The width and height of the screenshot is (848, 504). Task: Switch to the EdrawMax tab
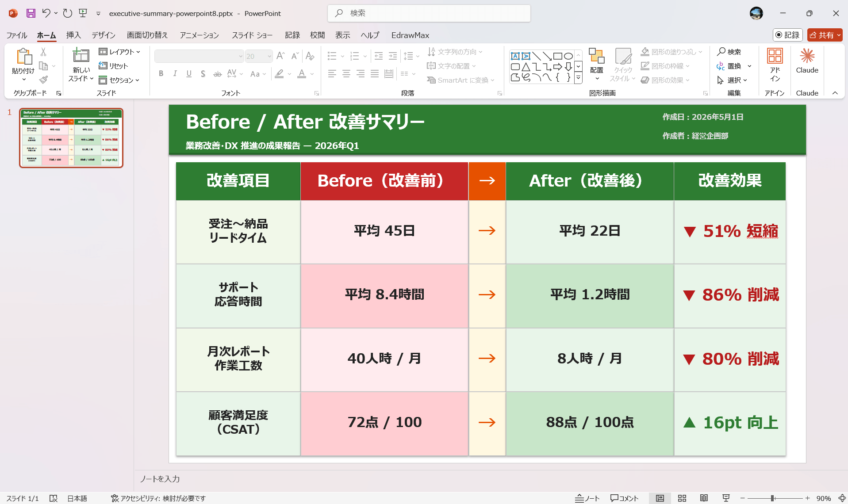(410, 35)
